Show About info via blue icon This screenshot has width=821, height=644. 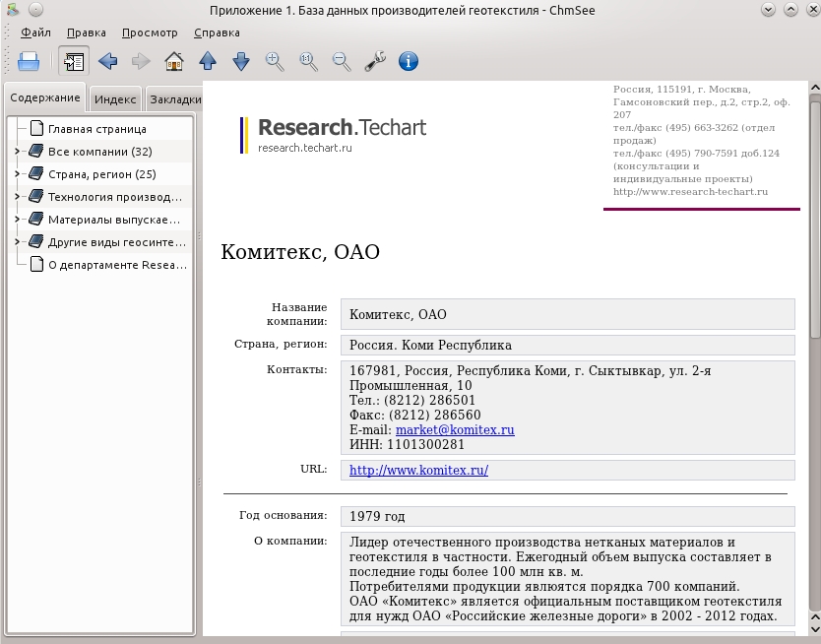pyautogui.click(x=409, y=61)
